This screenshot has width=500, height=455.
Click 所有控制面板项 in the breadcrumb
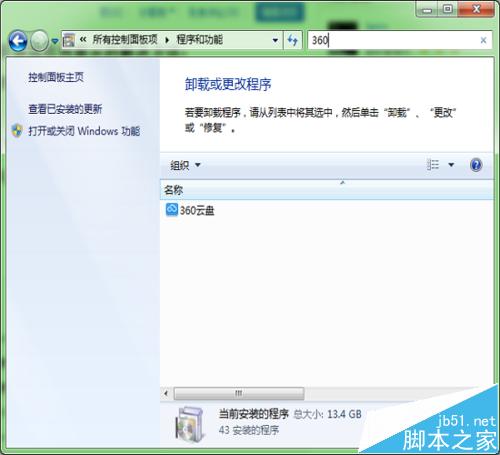pyautogui.click(x=125, y=40)
